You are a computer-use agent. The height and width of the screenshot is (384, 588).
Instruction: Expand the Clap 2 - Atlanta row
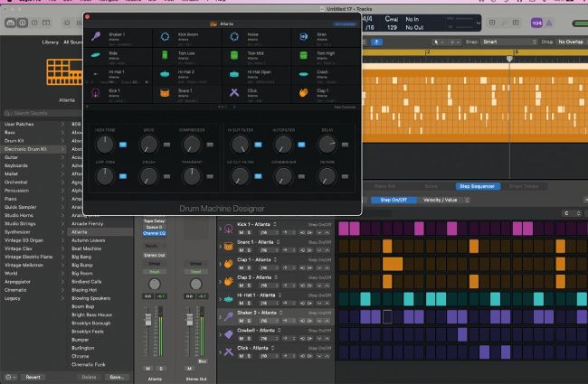pyautogui.click(x=220, y=281)
